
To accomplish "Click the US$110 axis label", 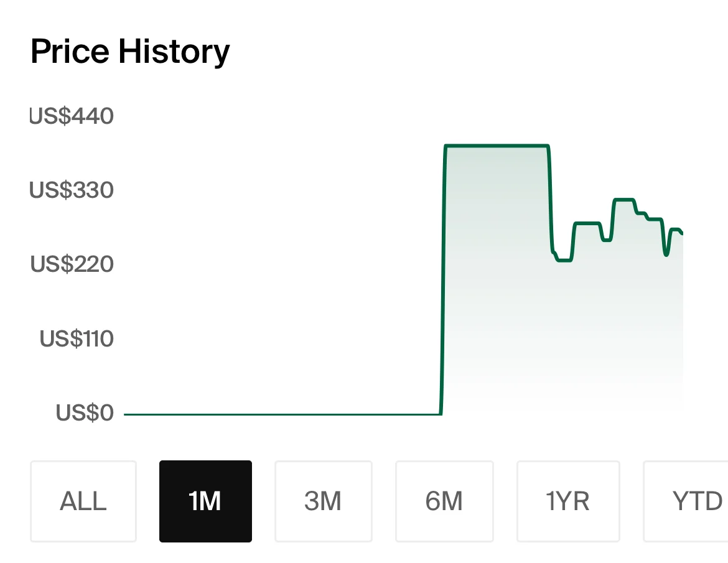I will [77, 338].
